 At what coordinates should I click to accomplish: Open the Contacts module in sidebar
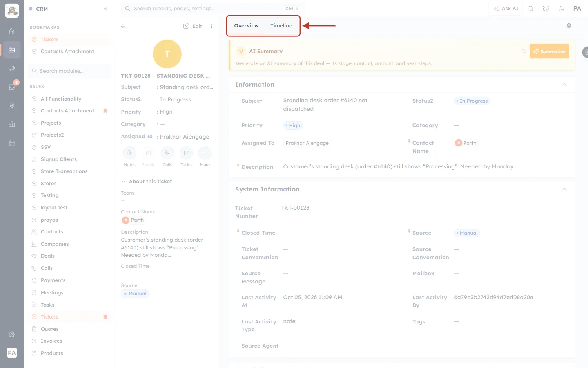[x=52, y=232]
